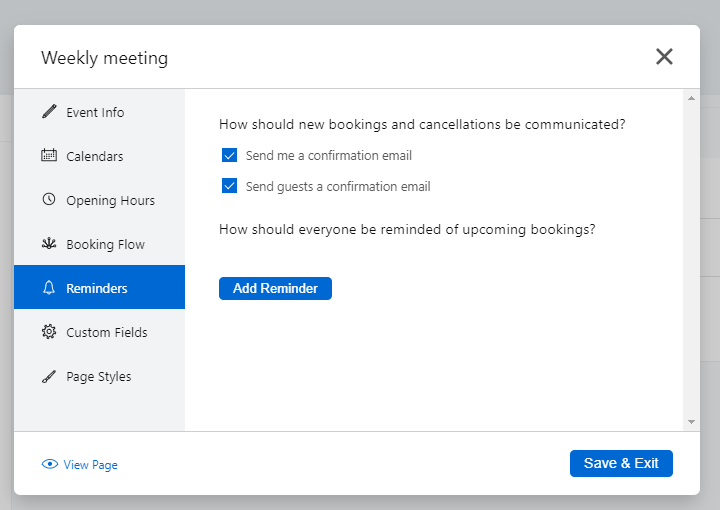Uncheck Send guests a confirmation email
The width and height of the screenshot is (720, 510).
tap(230, 186)
